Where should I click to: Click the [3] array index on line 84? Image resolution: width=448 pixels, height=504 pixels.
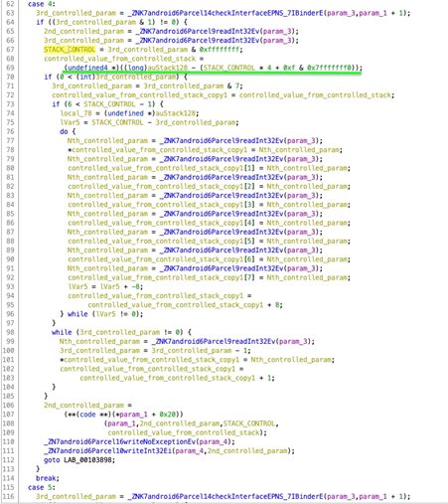[249, 205]
